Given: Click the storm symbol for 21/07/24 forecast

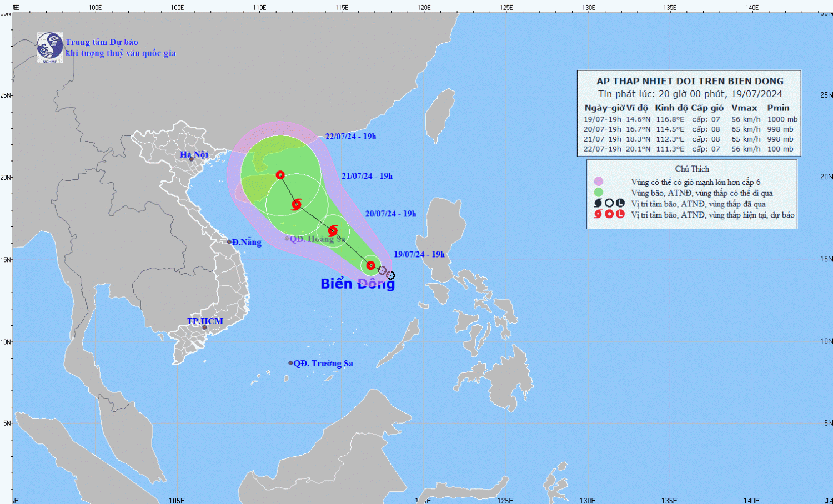Looking at the screenshot, I should click(297, 204).
